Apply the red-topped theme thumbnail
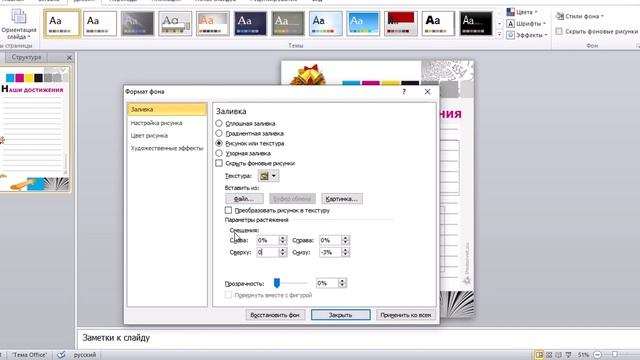The width and height of the screenshot is (640, 360). point(400,24)
